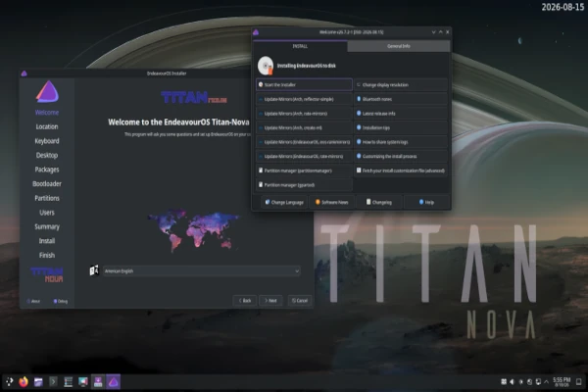Run Update Mirrors (Arch, reflector-simple)
Screen dimensions: 588x392
(304, 99)
